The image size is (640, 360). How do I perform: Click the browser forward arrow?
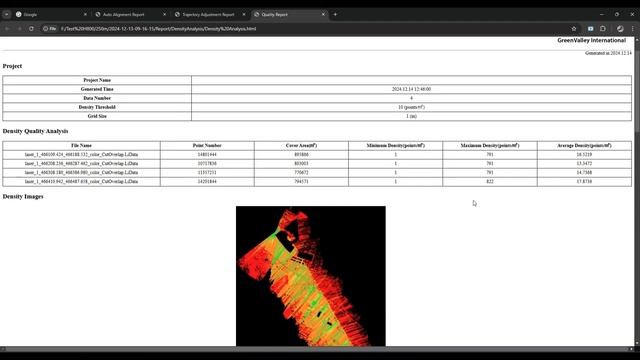tap(19, 29)
